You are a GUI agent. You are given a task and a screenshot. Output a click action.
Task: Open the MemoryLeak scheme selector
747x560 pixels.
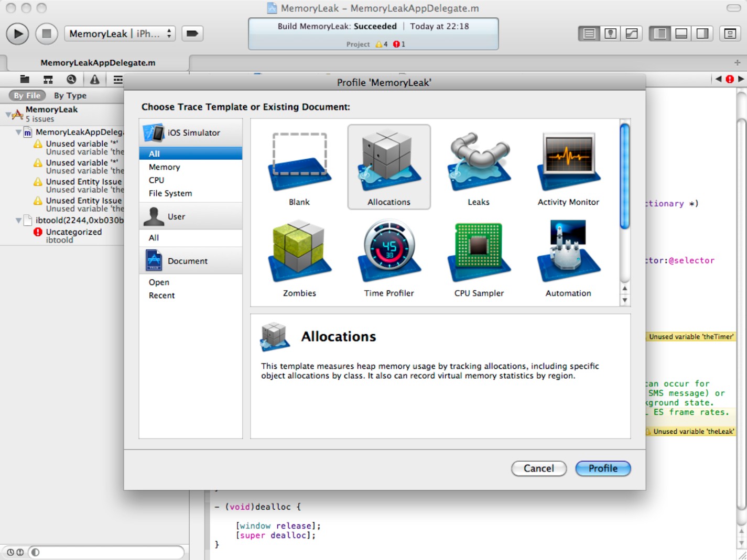click(x=120, y=34)
